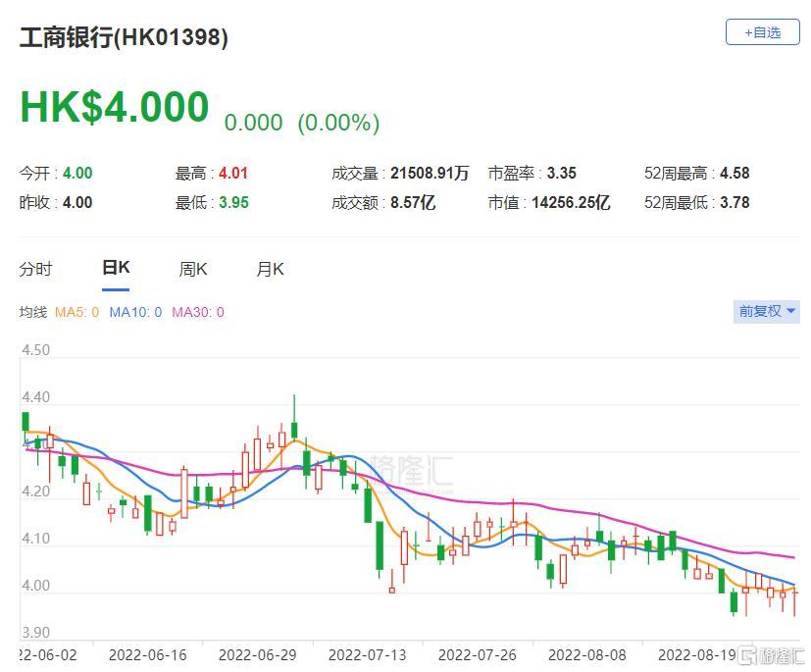This screenshot has height=672, width=811.
Task: Click the 2022-06-29 date axis label
Action: pyautogui.click(x=258, y=655)
